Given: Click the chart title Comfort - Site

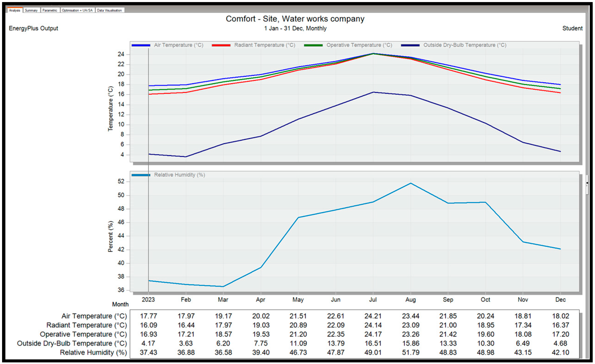Looking at the screenshot, I should point(295,19).
